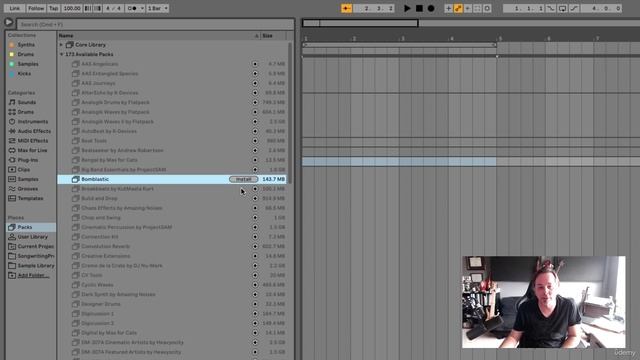
Task: Open the Clips category
Action: (24, 169)
